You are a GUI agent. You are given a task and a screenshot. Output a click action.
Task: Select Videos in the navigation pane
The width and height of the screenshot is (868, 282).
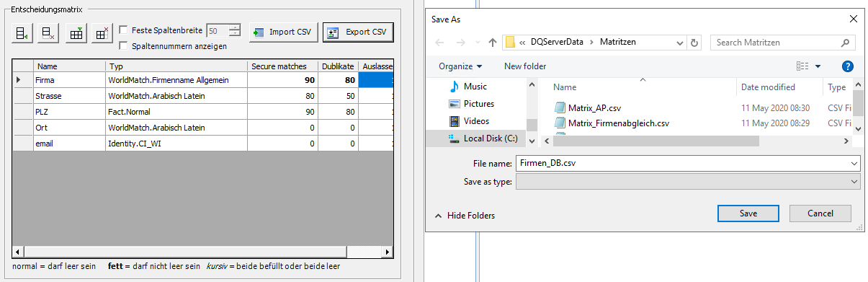(x=476, y=121)
